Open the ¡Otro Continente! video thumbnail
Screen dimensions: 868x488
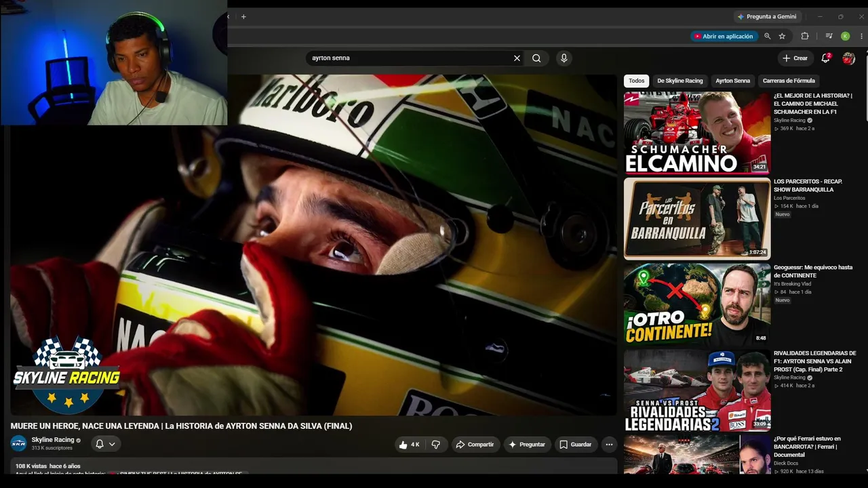pyautogui.click(x=697, y=304)
